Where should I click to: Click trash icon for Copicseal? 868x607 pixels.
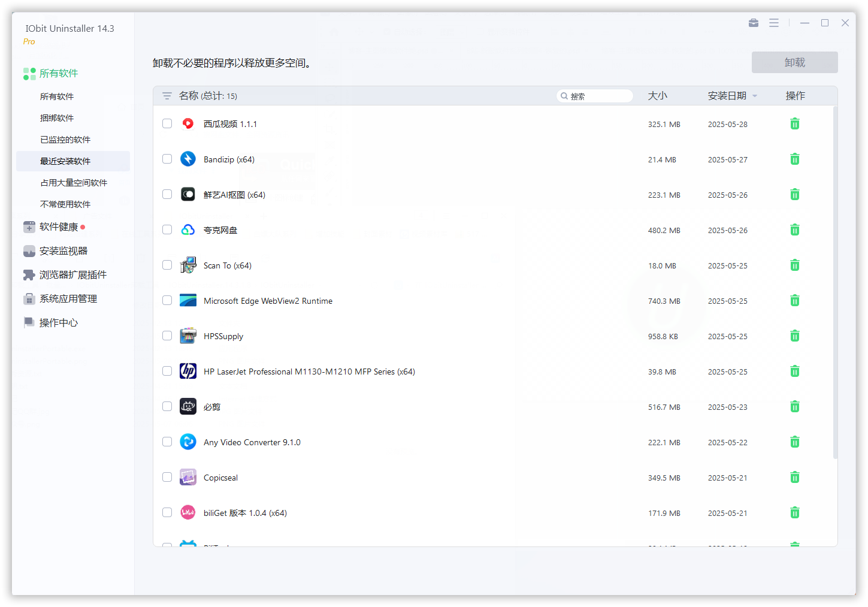[x=795, y=478]
